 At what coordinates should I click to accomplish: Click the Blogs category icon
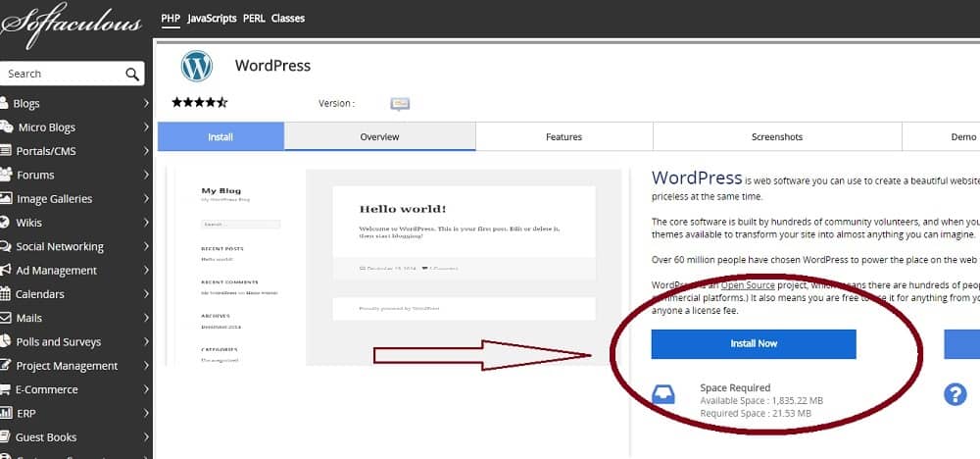click(x=4, y=103)
